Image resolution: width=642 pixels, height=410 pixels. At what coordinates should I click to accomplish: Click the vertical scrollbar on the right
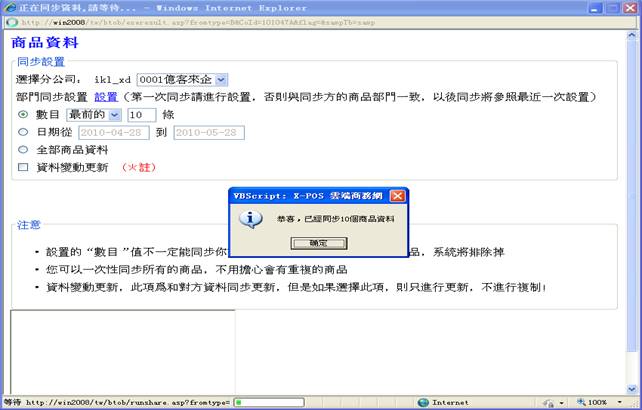[x=635, y=200]
